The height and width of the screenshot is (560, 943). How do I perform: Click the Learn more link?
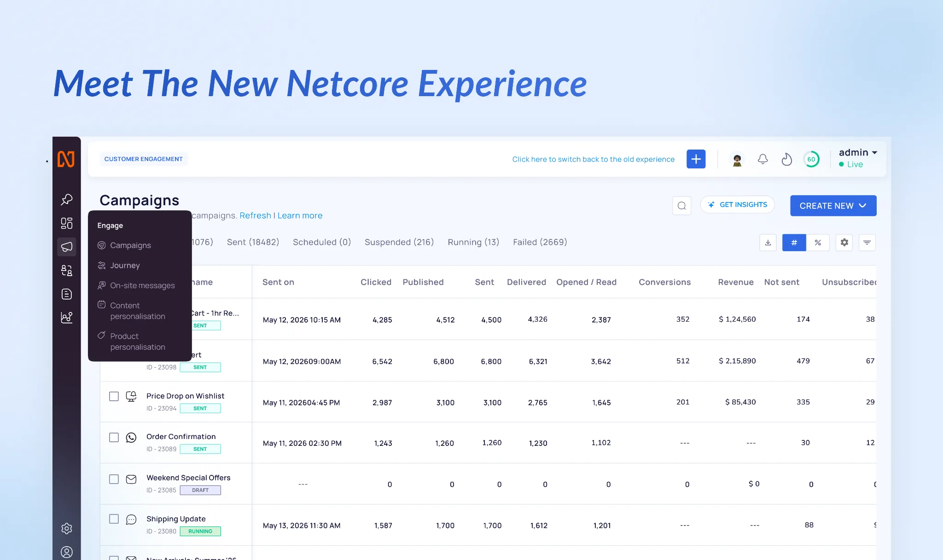click(x=300, y=215)
